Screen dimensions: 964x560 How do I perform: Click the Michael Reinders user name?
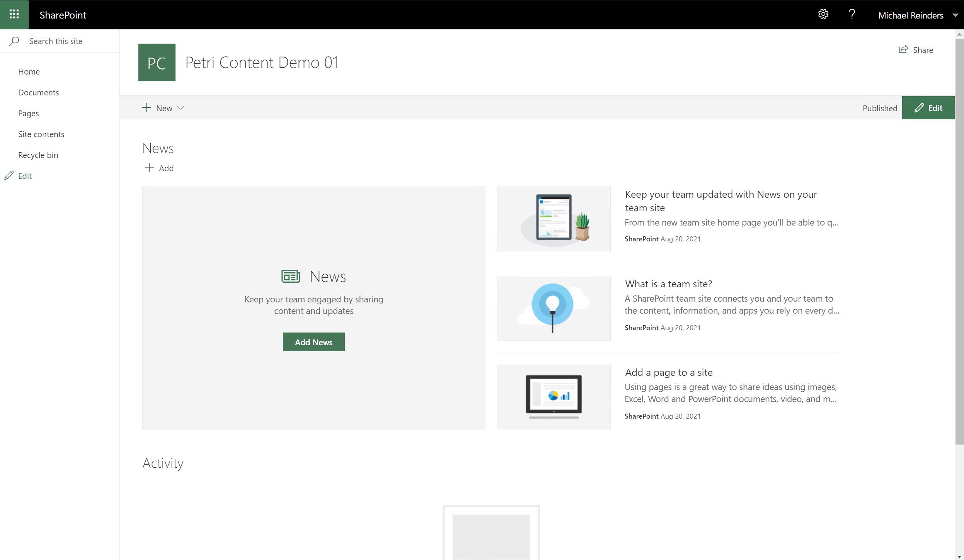tap(911, 15)
